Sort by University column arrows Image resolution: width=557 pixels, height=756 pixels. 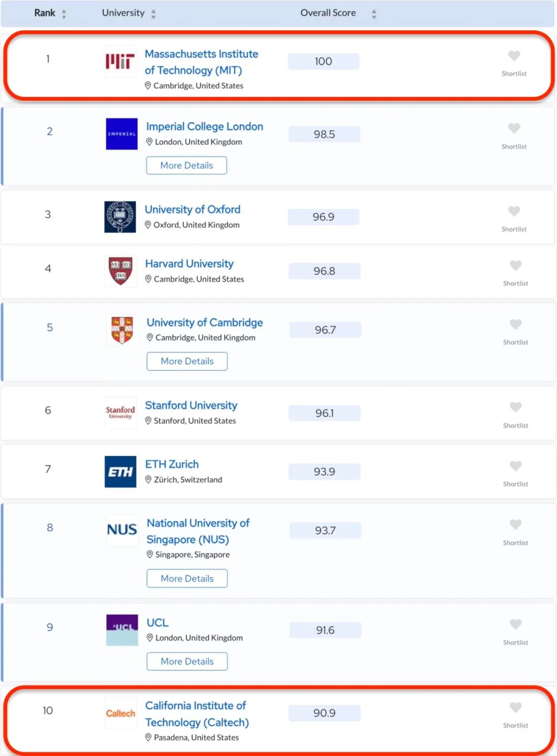pyautogui.click(x=153, y=14)
